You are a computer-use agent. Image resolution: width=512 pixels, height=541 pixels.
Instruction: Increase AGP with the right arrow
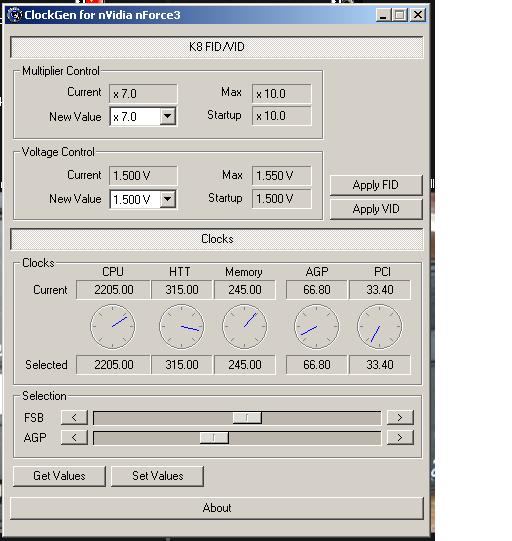coord(400,437)
